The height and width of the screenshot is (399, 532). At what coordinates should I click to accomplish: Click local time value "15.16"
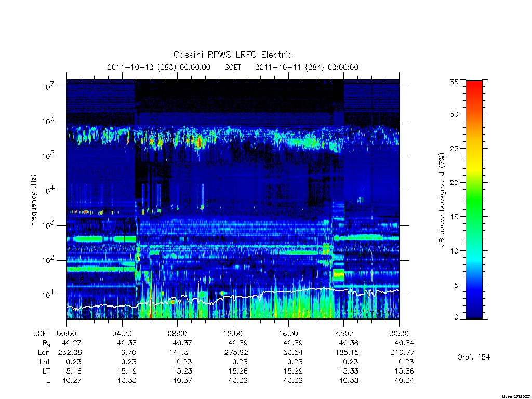pyautogui.click(x=72, y=371)
